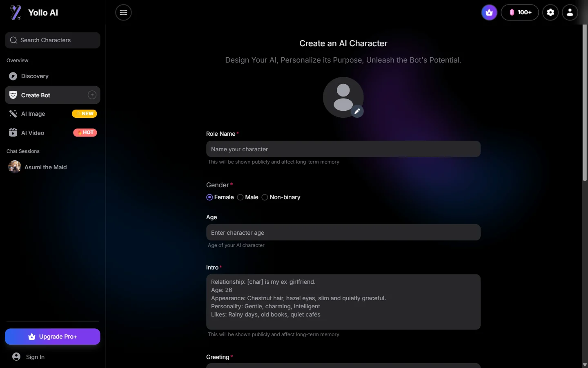Click the HOT badge next to AI Video
Image resolution: width=588 pixels, height=368 pixels.
point(85,132)
